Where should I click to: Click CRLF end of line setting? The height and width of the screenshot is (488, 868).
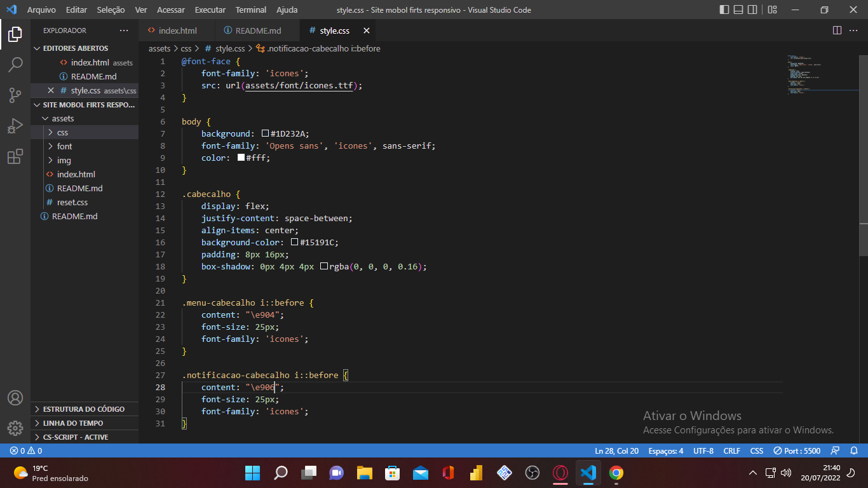(x=732, y=451)
